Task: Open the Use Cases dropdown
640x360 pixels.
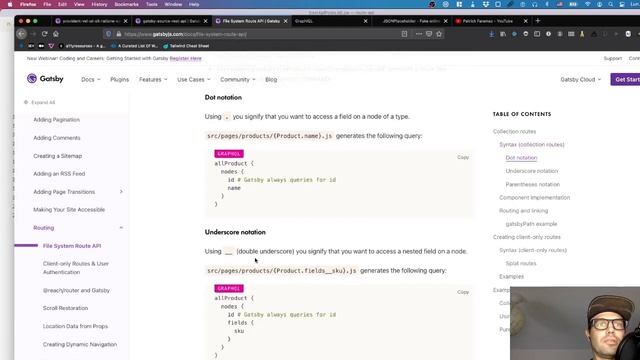Action: click(193, 79)
